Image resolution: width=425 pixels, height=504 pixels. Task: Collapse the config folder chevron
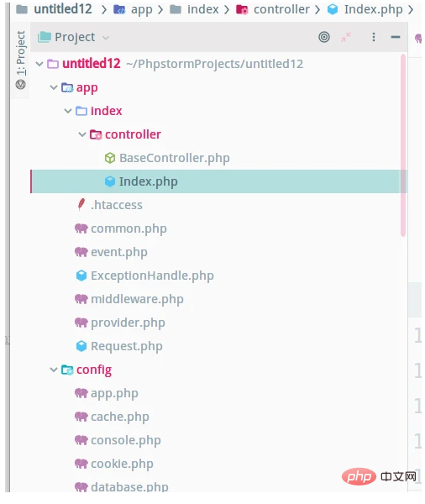point(54,370)
